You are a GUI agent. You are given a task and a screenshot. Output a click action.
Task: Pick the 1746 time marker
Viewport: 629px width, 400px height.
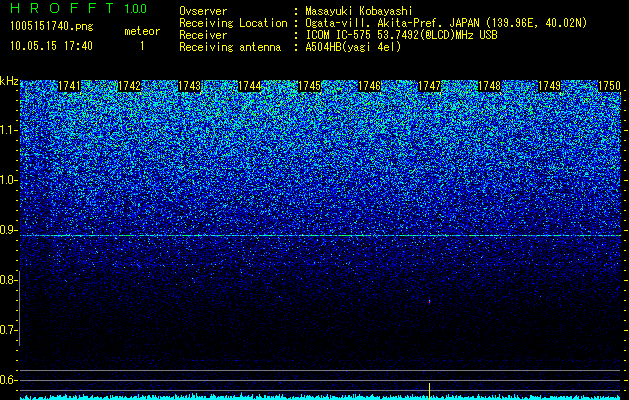369,86
